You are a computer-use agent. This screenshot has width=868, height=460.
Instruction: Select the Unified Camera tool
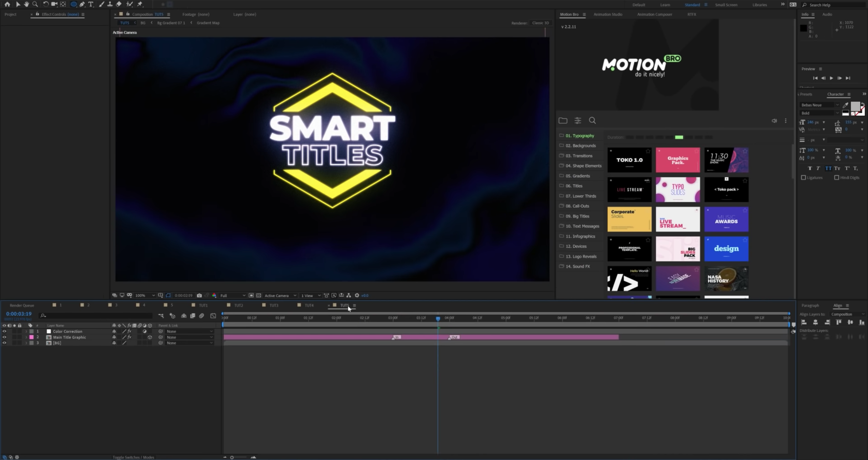click(x=54, y=4)
